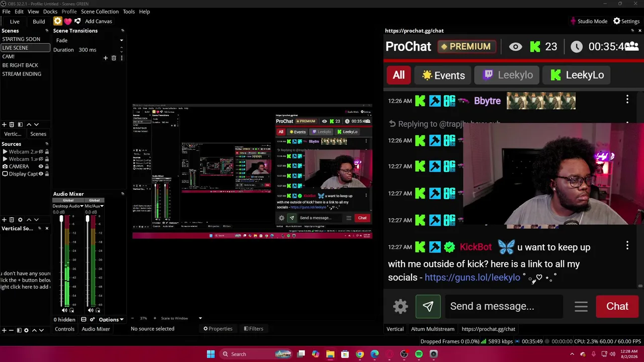Toggle visibility of Webcam 2 source

pyautogui.click(x=41, y=151)
